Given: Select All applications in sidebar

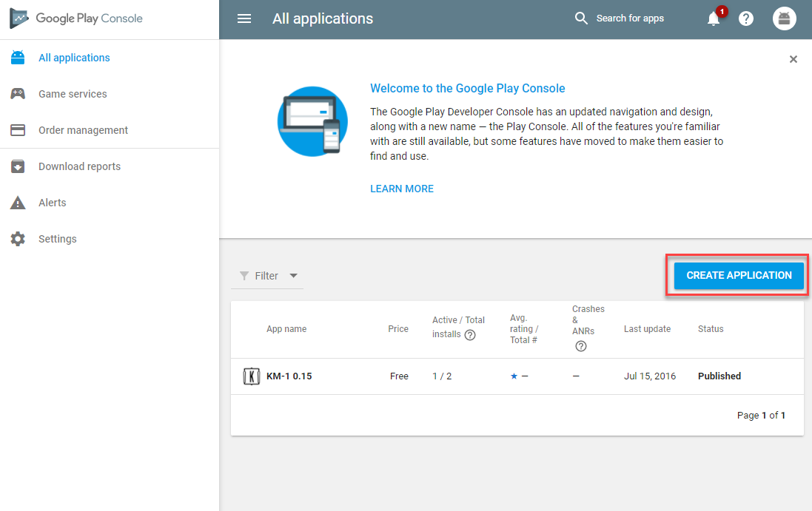Looking at the screenshot, I should pos(74,58).
